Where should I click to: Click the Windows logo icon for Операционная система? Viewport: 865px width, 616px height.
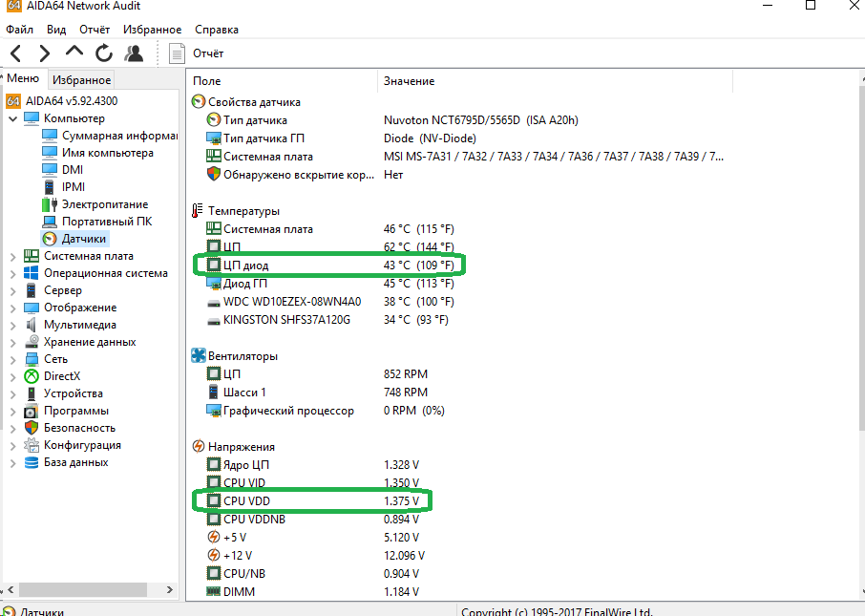(x=32, y=273)
